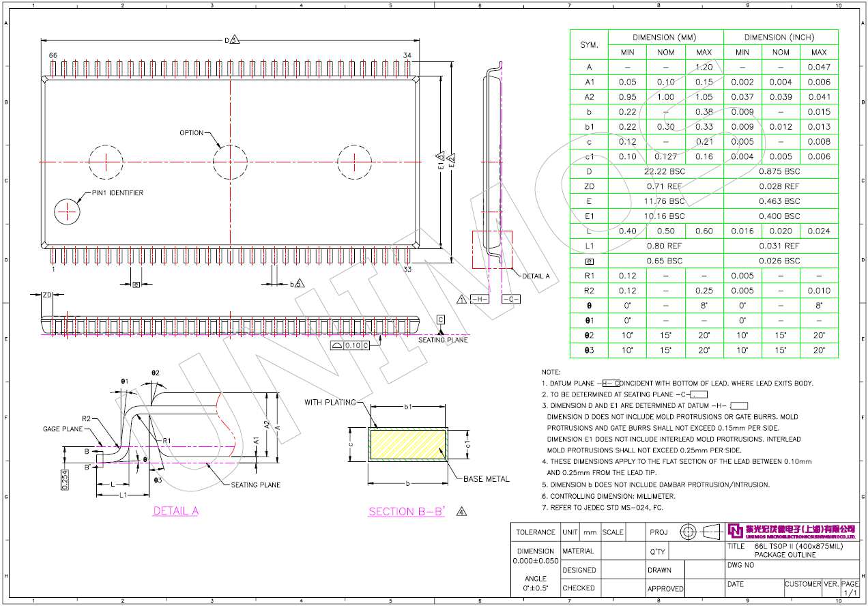Click the SYM. header cell

coord(589,45)
